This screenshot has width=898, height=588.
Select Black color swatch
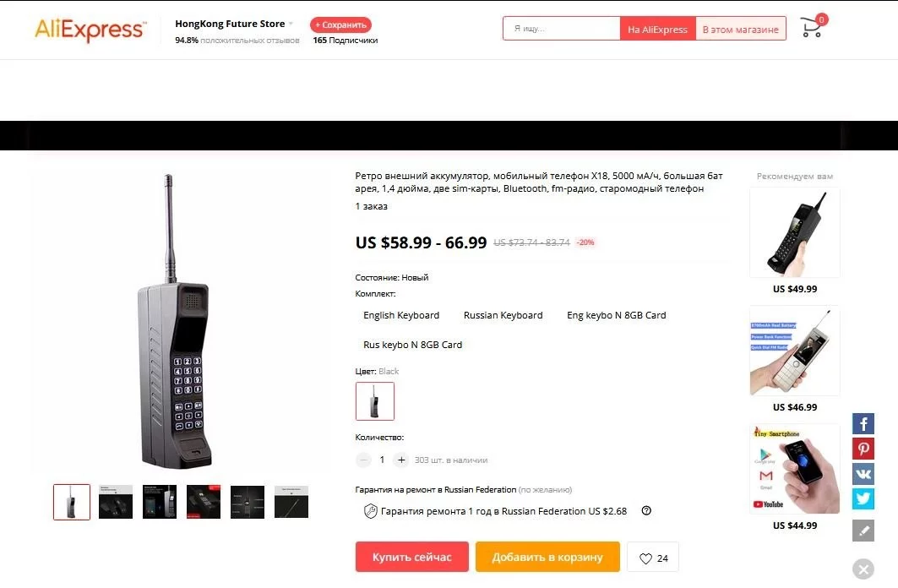(374, 401)
